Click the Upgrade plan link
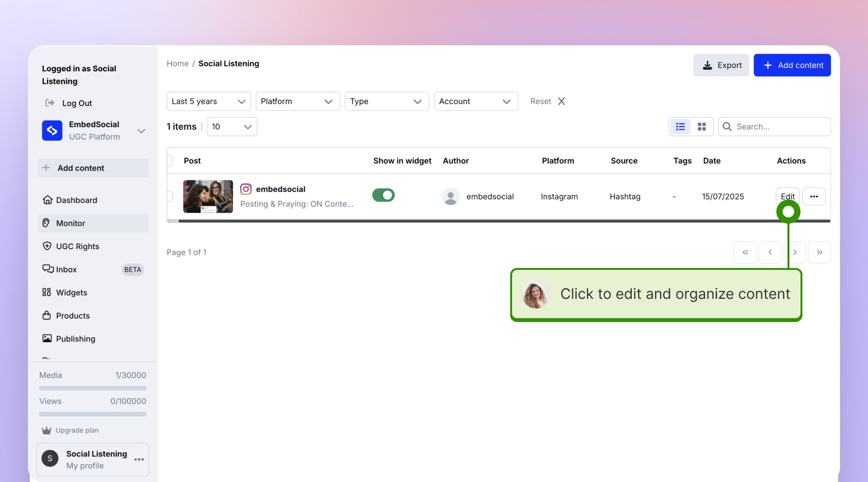 point(77,430)
